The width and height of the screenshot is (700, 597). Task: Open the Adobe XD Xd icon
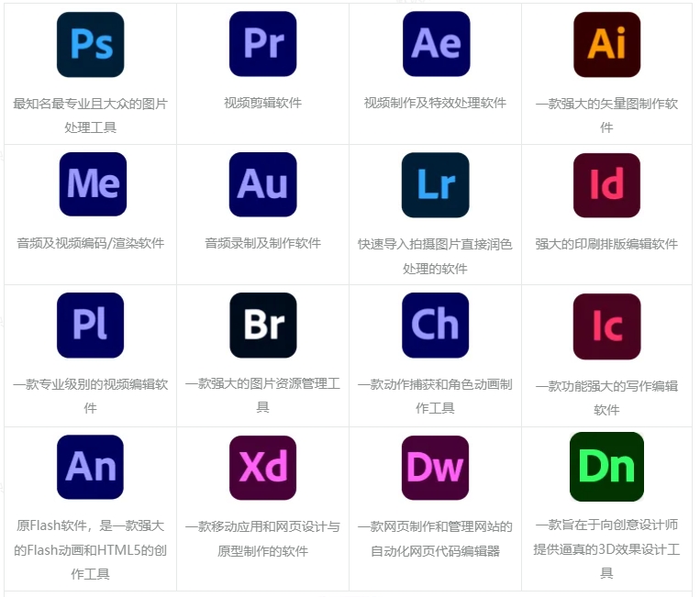[x=263, y=468]
